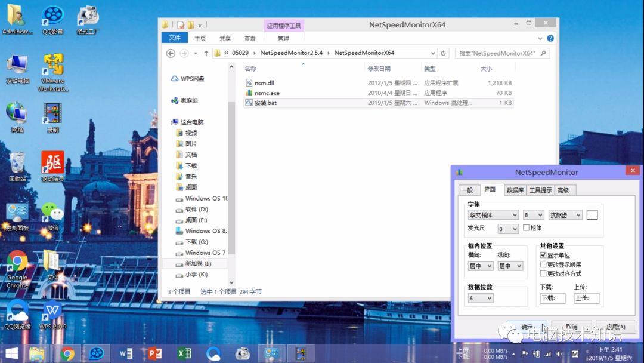644x363 pixels.
Task: Switch to the 工具提示 tab
Action: tap(540, 190)
